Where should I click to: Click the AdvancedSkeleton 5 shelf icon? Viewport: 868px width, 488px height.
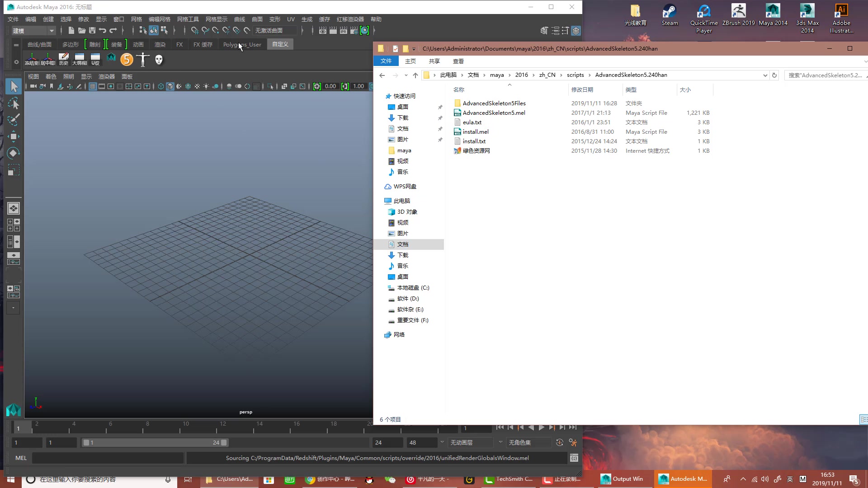coord(127,59)
